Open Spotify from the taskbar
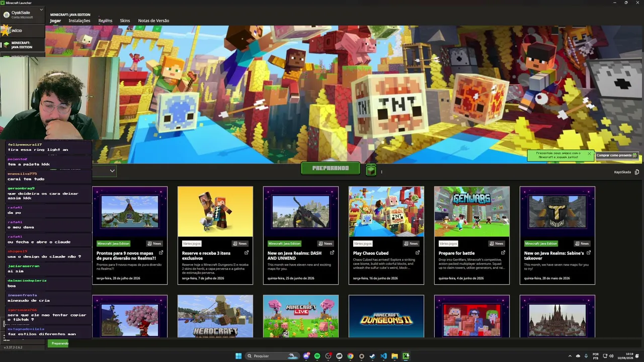644x362 pixels. click(317, 356)
